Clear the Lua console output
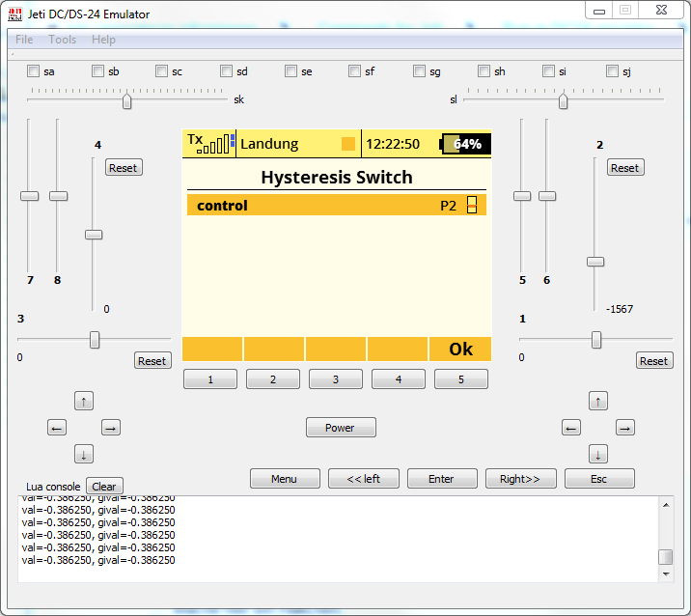 pos(104,487)
